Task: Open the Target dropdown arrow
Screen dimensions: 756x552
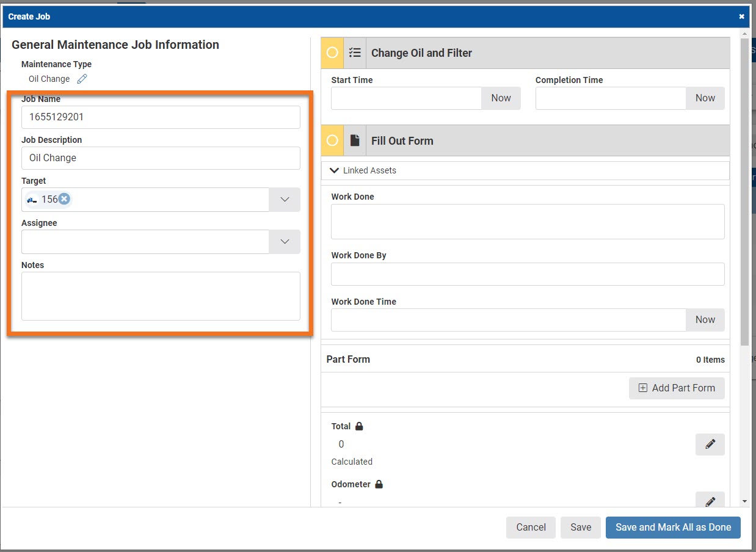Action: 285,200
